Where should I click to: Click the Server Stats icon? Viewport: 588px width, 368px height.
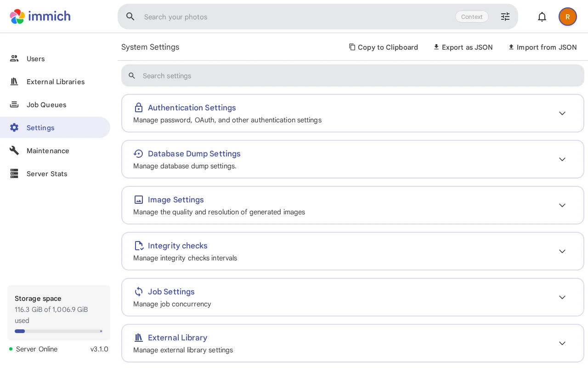click(14, 173)
